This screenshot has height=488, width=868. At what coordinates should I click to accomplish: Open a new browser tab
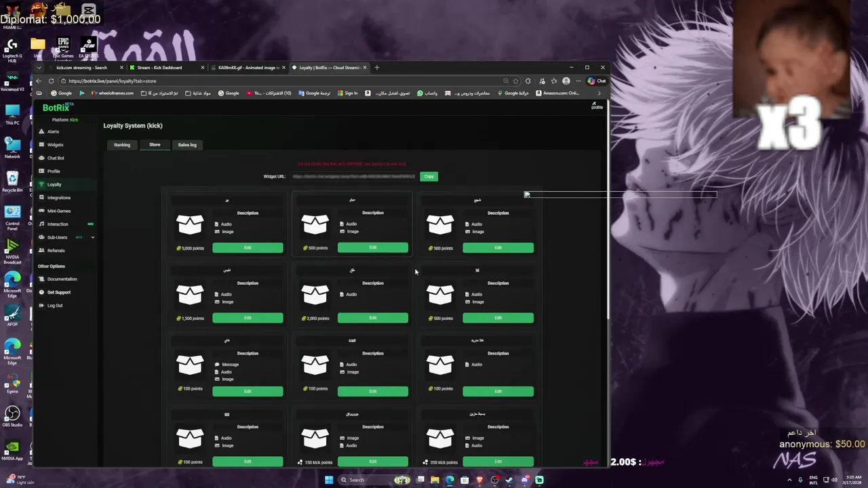[x=377, y=67]
